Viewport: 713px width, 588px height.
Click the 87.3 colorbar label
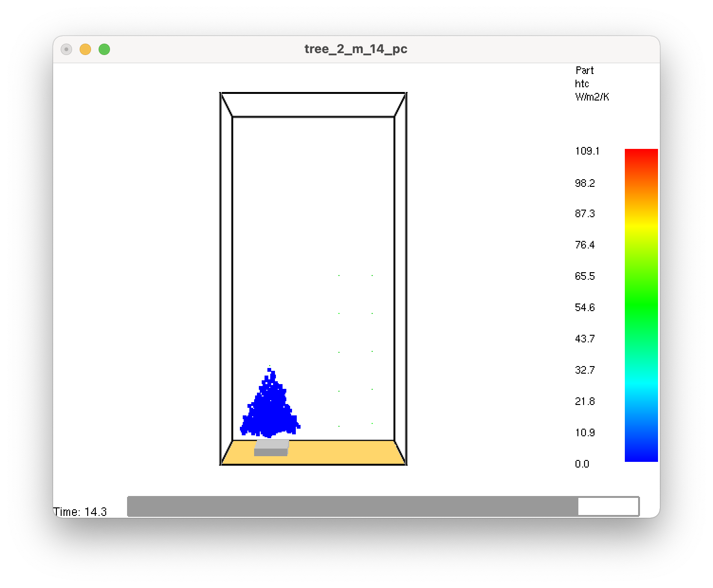tap(585, 214)
